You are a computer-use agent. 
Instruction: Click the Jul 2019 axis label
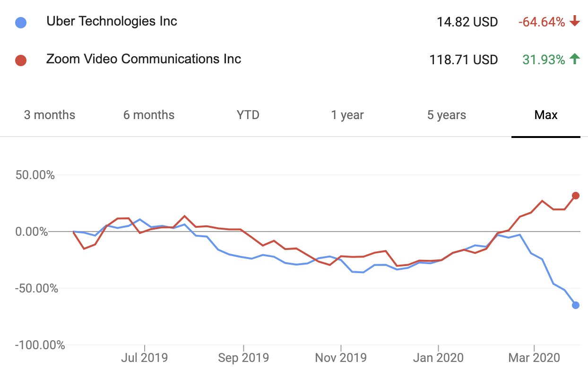point(144,358)
